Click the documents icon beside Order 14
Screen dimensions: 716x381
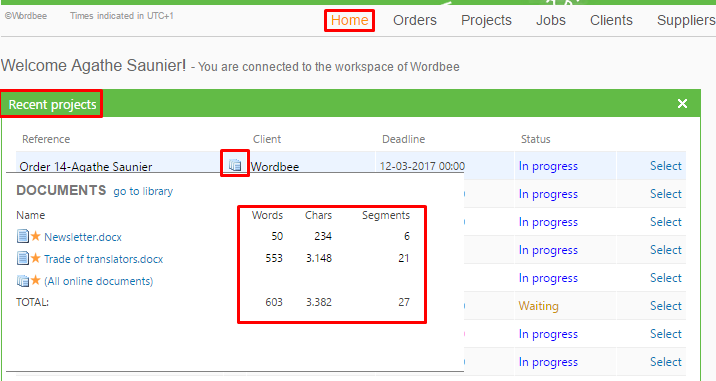235,165
